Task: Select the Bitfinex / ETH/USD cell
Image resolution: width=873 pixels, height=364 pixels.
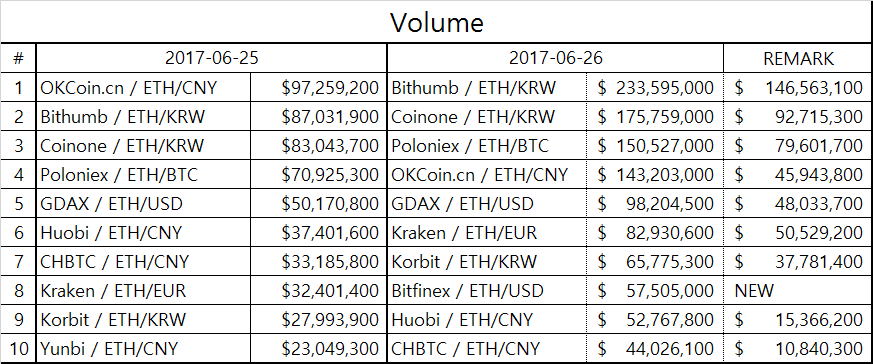Action: [487, 291]
